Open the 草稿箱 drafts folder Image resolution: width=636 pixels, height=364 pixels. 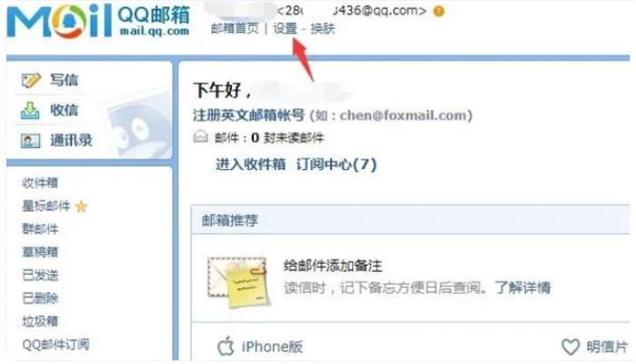point(40,252)
